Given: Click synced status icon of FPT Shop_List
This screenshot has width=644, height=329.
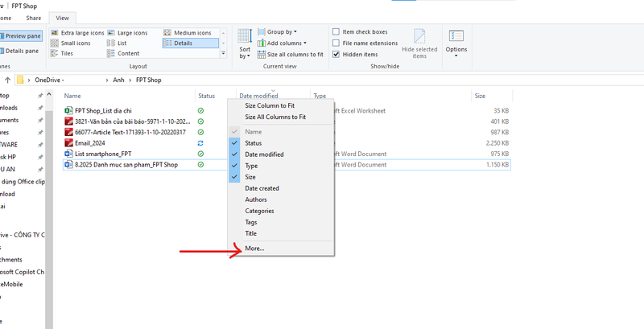Looking at the screenshot, I should point(200,111).
